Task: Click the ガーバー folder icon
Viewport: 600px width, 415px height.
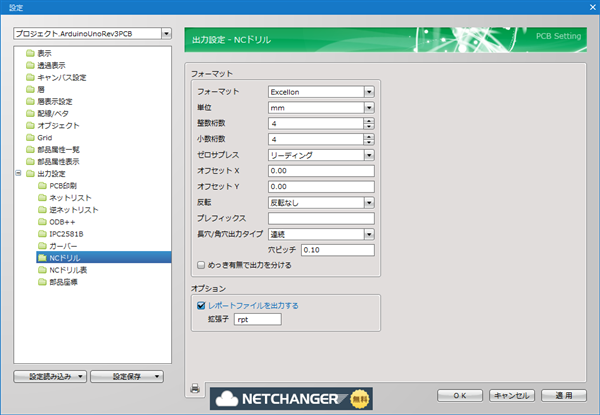Action: coord(41,245)
